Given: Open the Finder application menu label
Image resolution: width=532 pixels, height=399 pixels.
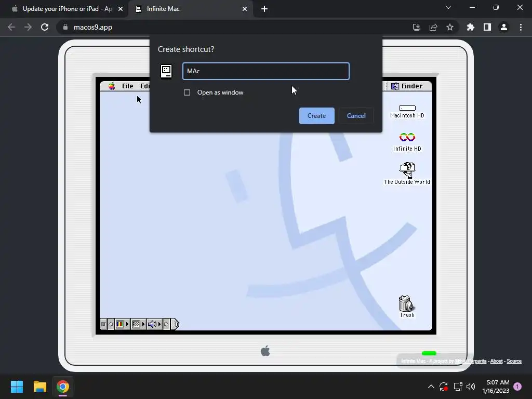Looking at the screenshot, I should [x=412, y=86].
